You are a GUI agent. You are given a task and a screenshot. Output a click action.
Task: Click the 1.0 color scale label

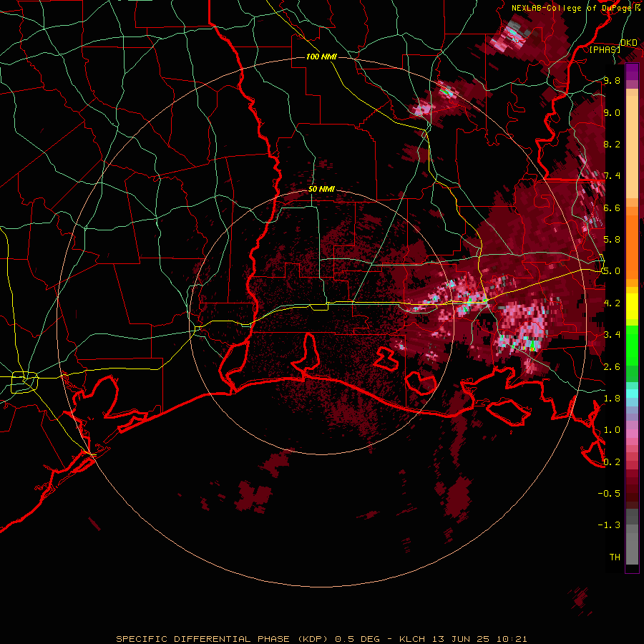[x=612, y=430]
